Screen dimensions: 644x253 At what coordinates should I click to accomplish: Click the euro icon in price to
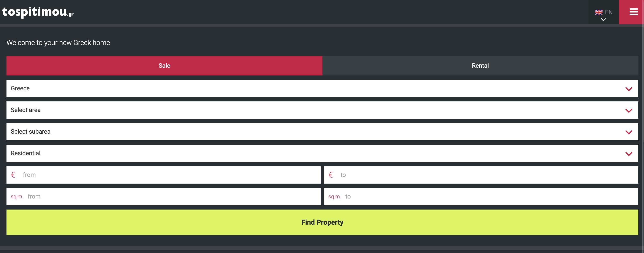pyautogui.click(x=330, y=175)
